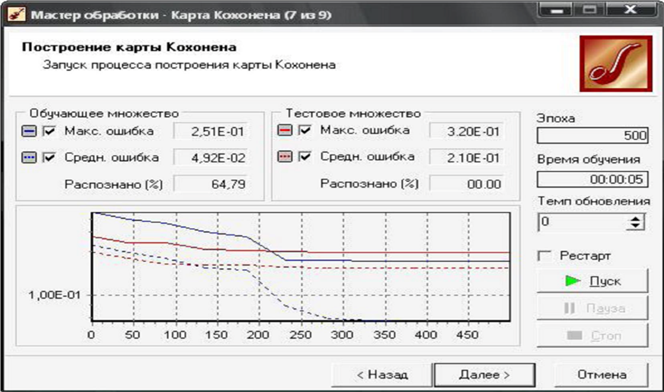This screenshot has width=664, height=392.
Task: Uncheck training set Макс. ошибка checkbox
Action: [50, 131]
